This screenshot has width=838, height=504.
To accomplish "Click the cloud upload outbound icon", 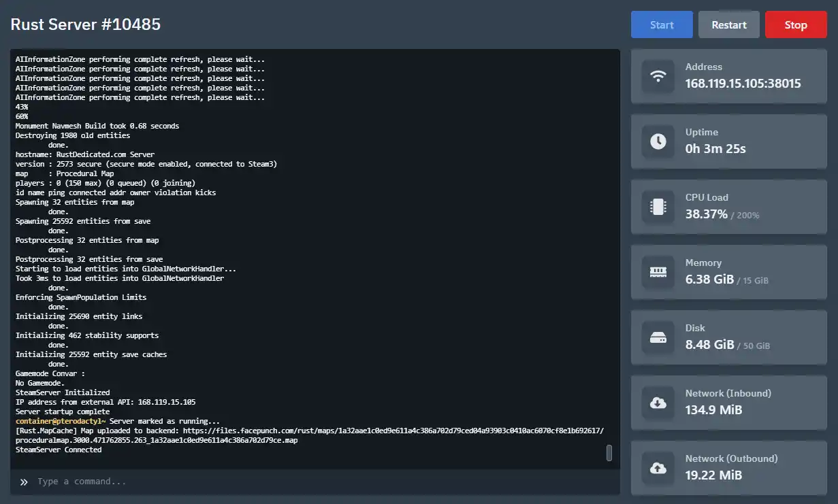I will 658,468.
